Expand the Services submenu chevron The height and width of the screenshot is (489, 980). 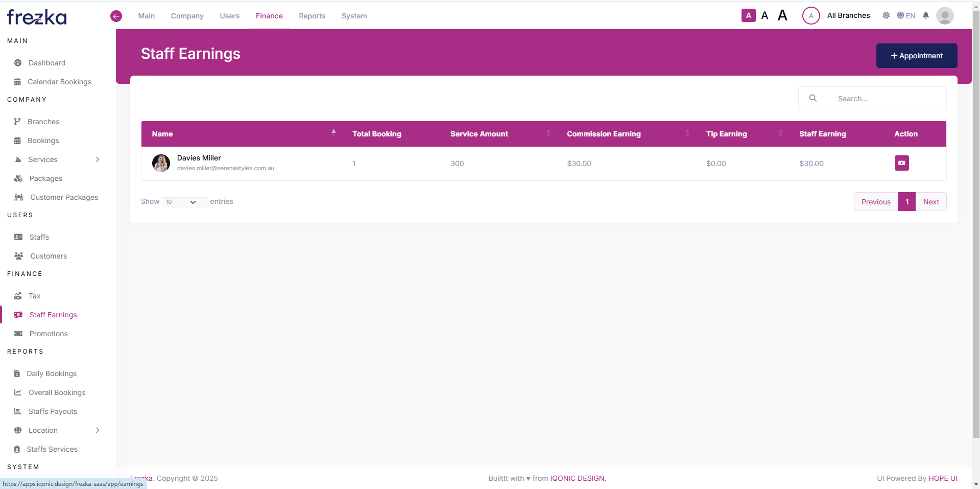[98, 159]
